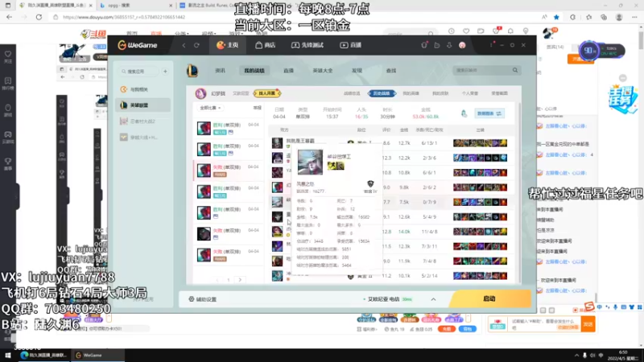Screen dimensions: 644x362
Task: Click the item build icons for 0/7/9 row
Action: (480, 202)
